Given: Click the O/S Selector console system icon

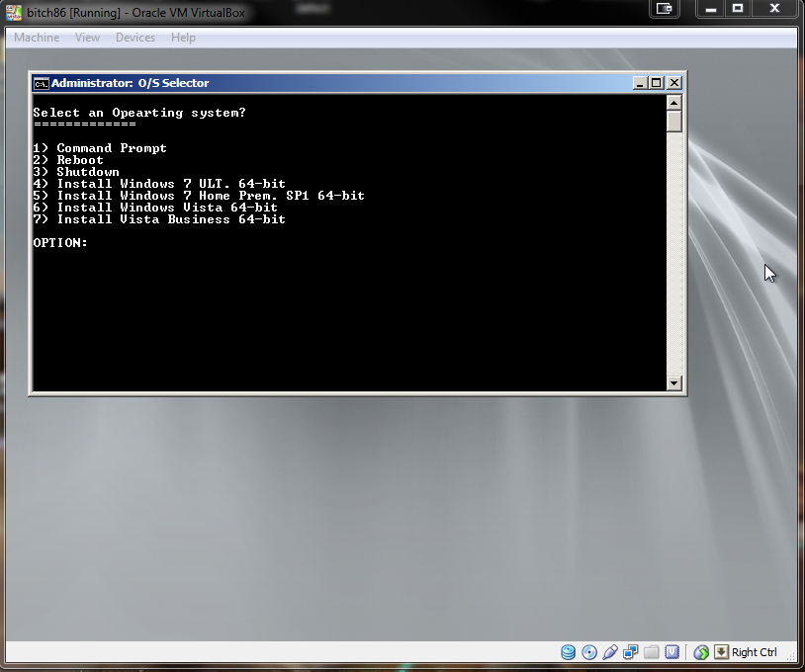Looking at the screenshot, I should coord(42,83).
